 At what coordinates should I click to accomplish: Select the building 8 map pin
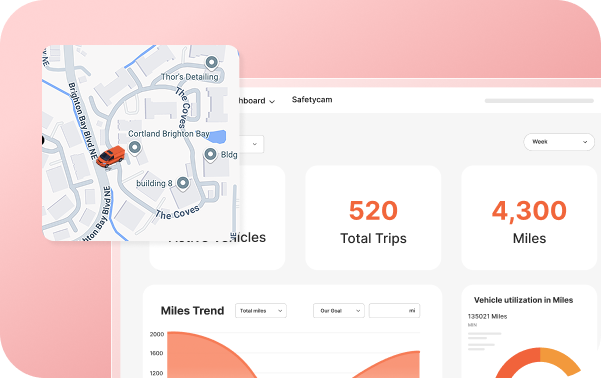183,184
